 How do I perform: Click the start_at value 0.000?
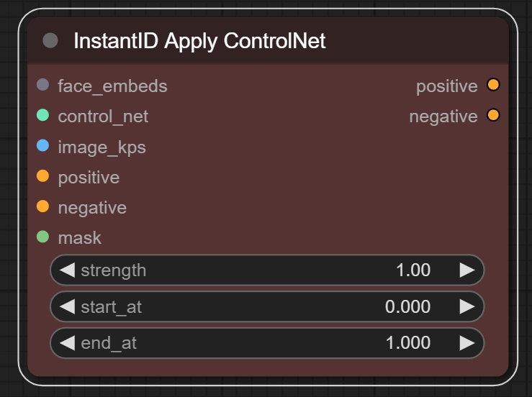[407, 307]
